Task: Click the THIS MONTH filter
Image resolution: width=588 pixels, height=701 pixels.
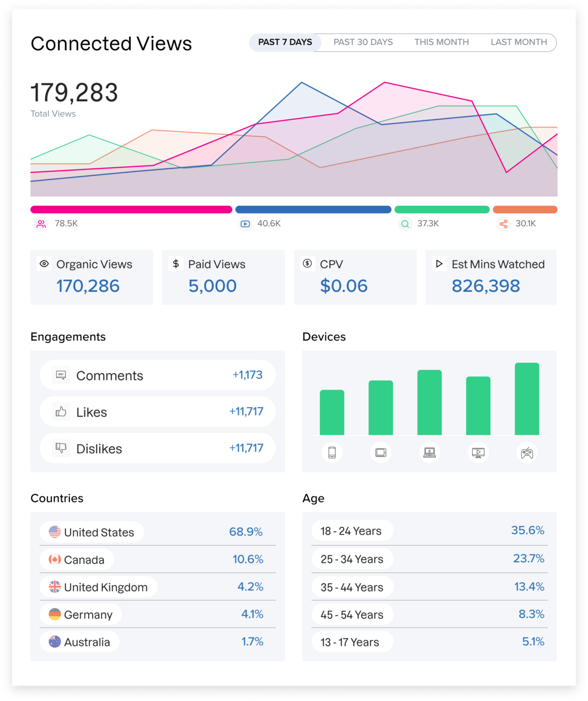Action: (441, 42)
